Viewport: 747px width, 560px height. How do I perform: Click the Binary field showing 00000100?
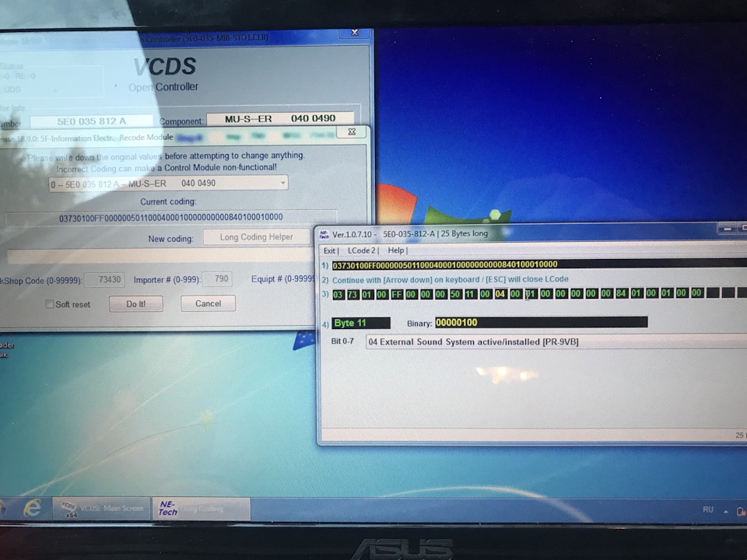[x=542, y=322]
